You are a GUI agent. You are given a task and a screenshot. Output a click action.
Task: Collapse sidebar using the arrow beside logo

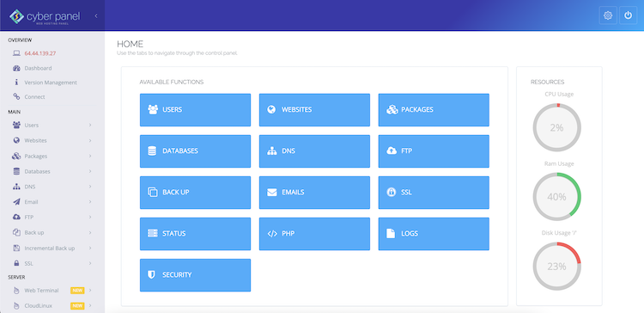pyautogui.click(x=96, y=16)
